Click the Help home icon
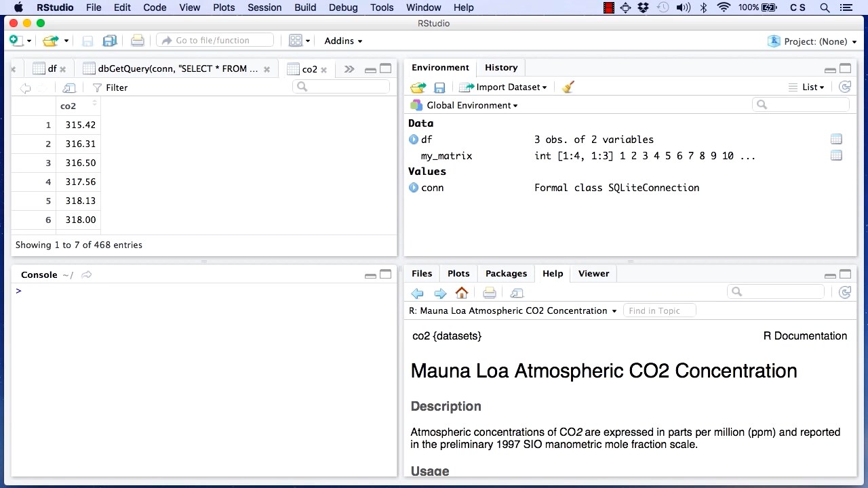The width and height of the screenshot is (868, 488). [x=462, y=293]
